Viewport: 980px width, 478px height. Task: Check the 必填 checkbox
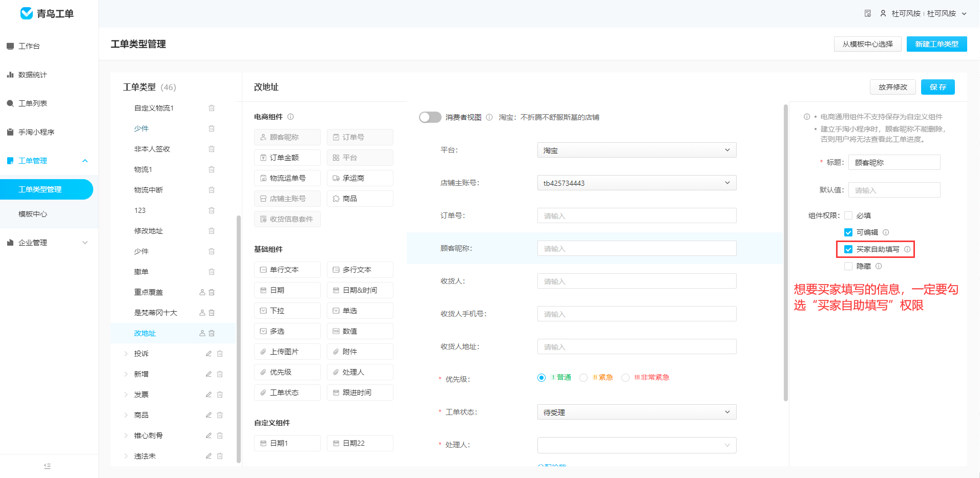point(848,215)
